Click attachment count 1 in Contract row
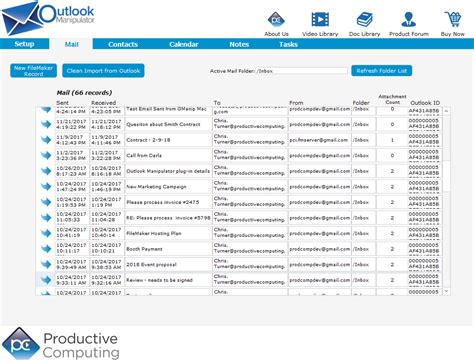 392,140
